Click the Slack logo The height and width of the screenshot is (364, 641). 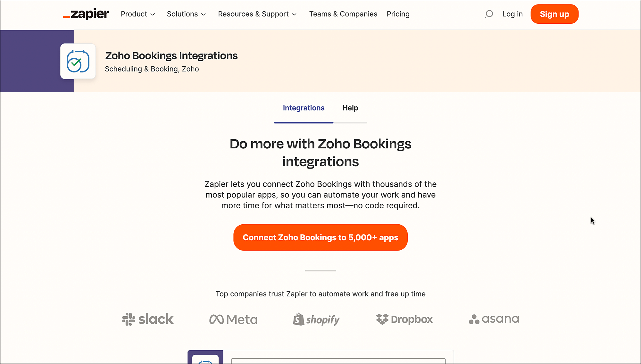[148, 319]
